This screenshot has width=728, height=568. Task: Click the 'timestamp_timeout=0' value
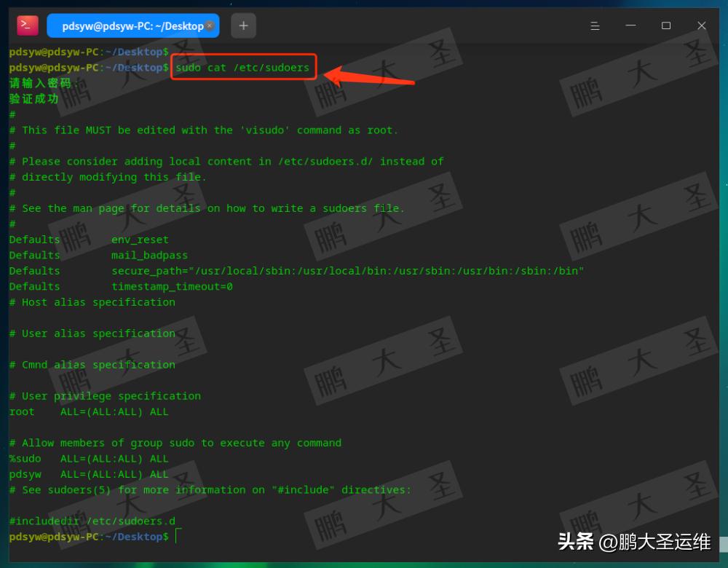pos(172,287)
